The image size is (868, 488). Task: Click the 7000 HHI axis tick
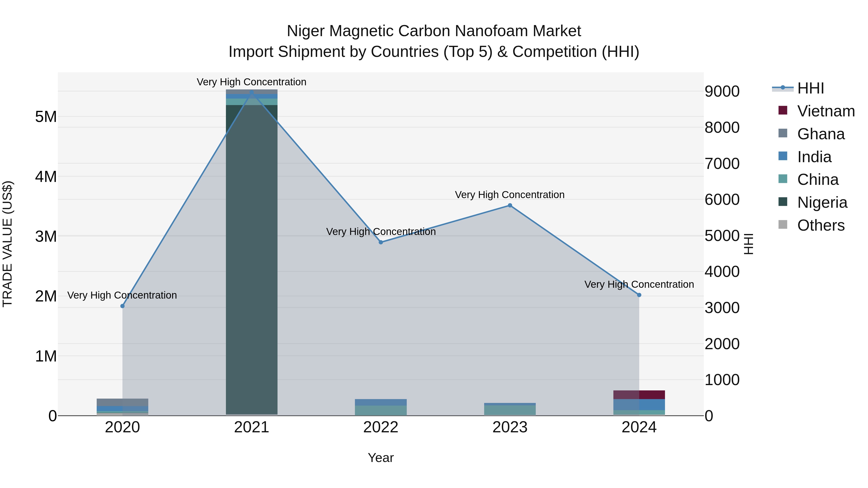coord(722,164)
